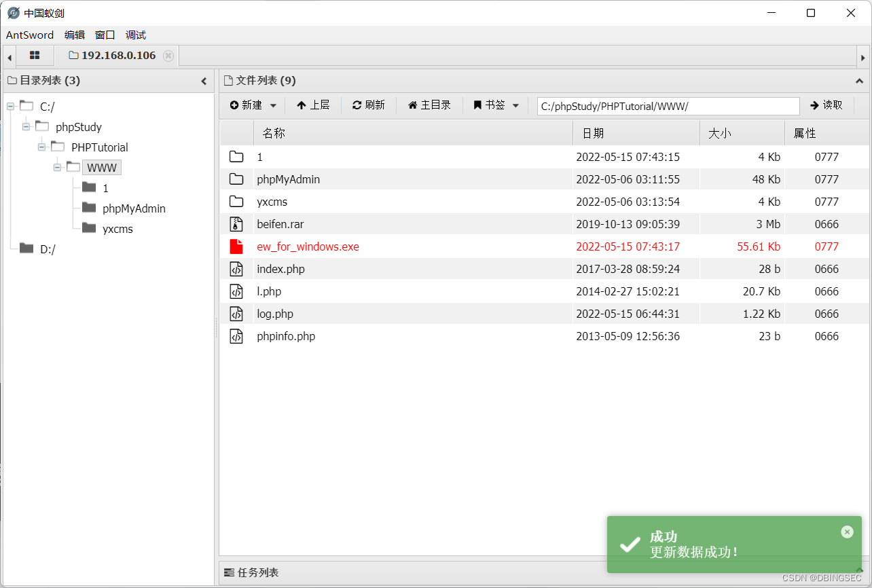Select folder 1 in directory tree
872x588 pixels.
point(105,188)
